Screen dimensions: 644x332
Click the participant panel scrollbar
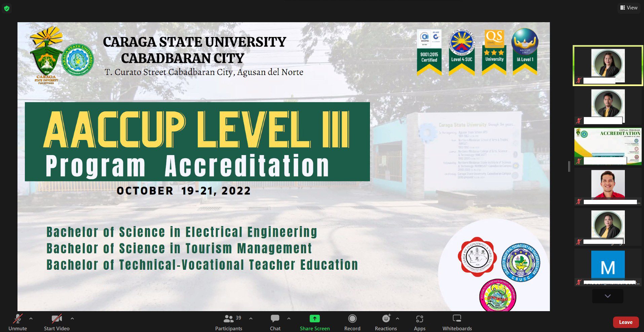[569, 165]
